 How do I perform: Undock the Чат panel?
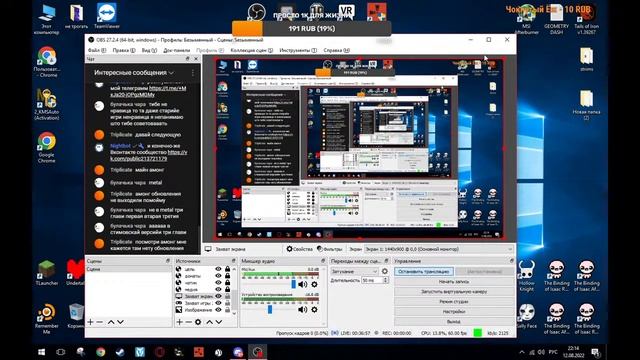(x=188, y=59)
